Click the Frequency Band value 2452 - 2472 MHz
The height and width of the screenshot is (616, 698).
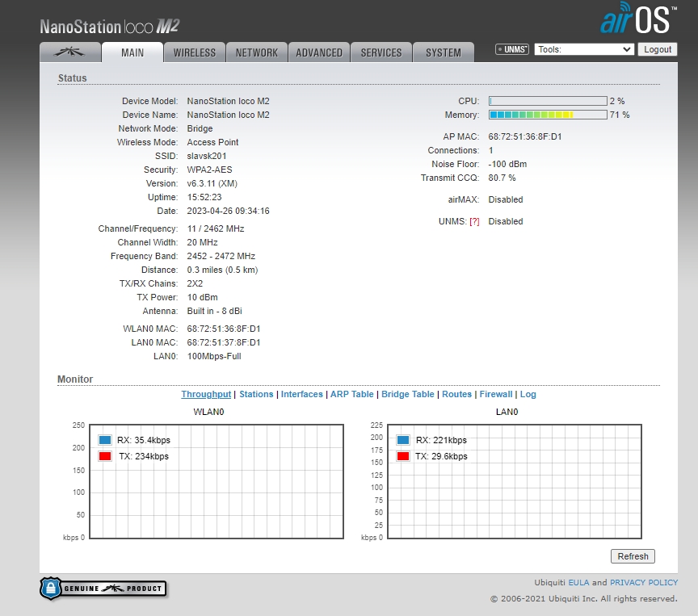point(221,256)
